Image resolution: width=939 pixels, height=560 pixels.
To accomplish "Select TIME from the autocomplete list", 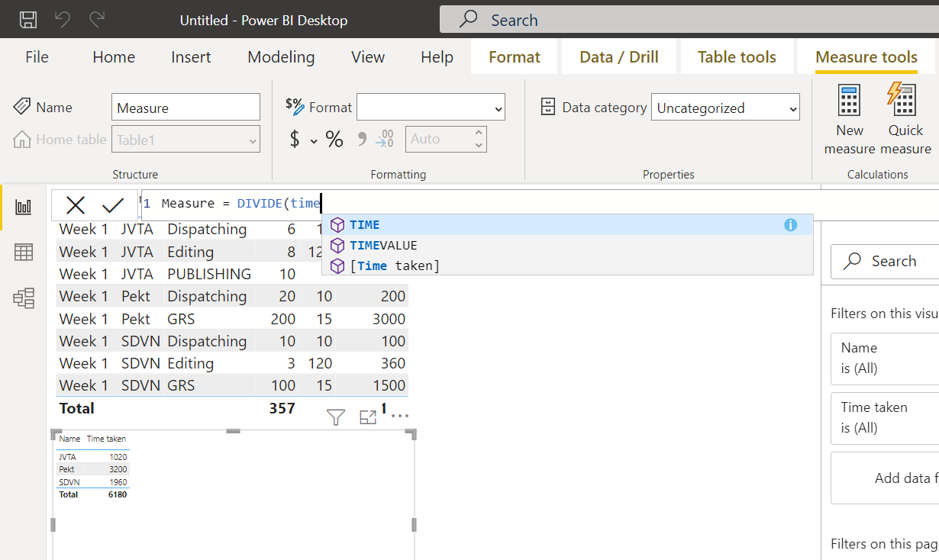I will 567,225.
